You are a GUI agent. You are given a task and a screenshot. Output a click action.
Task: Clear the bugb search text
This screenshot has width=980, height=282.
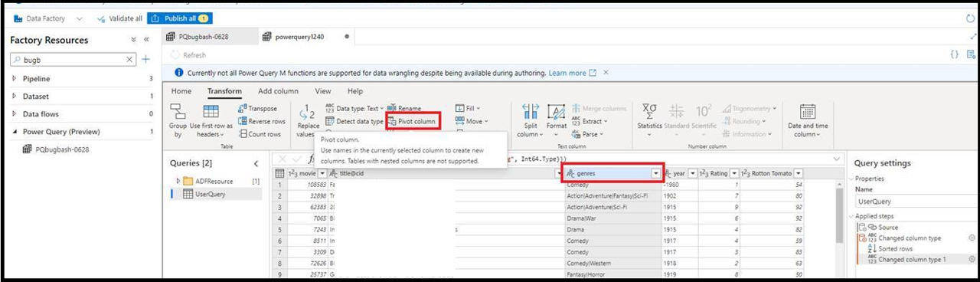(129, 59)
